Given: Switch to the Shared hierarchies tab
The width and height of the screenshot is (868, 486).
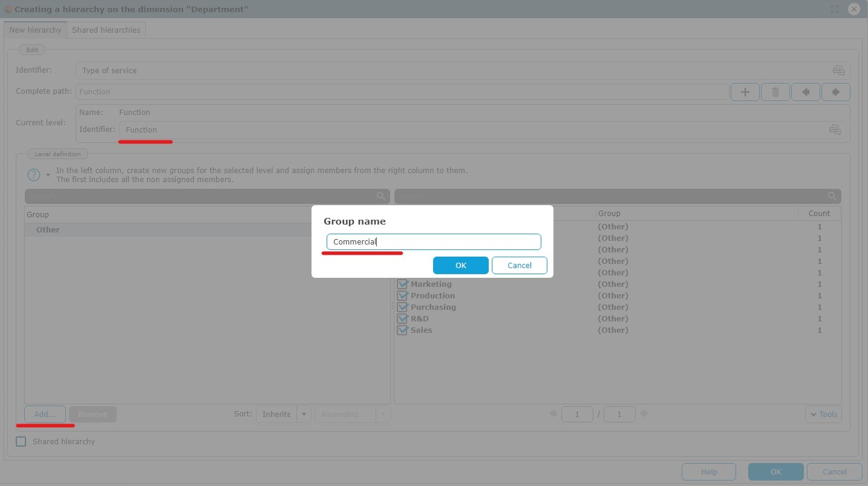Looking at the screenshot, I should click(x=106, y=30).
